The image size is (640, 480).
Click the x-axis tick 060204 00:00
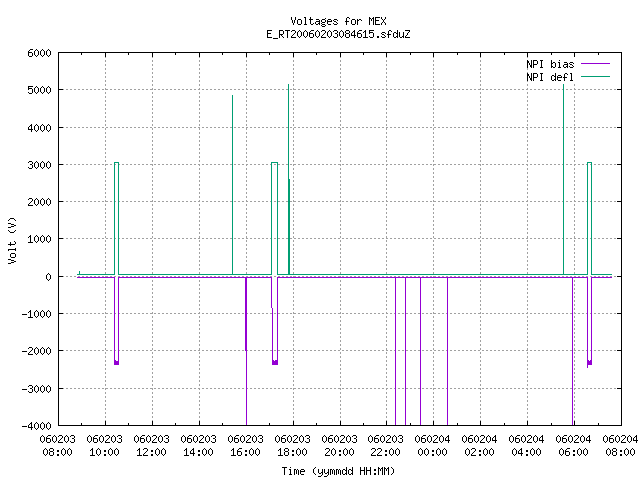click(x=433, y=445)
